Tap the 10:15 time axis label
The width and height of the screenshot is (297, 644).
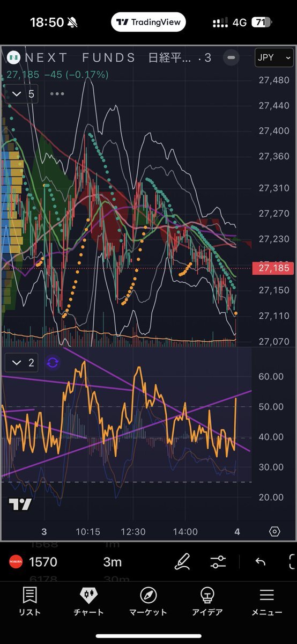coord(88,532)
